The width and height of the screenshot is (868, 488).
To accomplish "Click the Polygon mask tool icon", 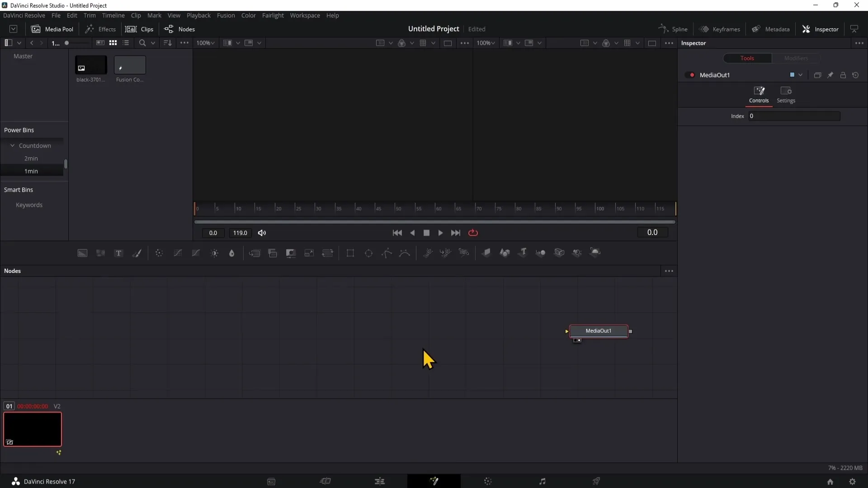I will [387, 252].
